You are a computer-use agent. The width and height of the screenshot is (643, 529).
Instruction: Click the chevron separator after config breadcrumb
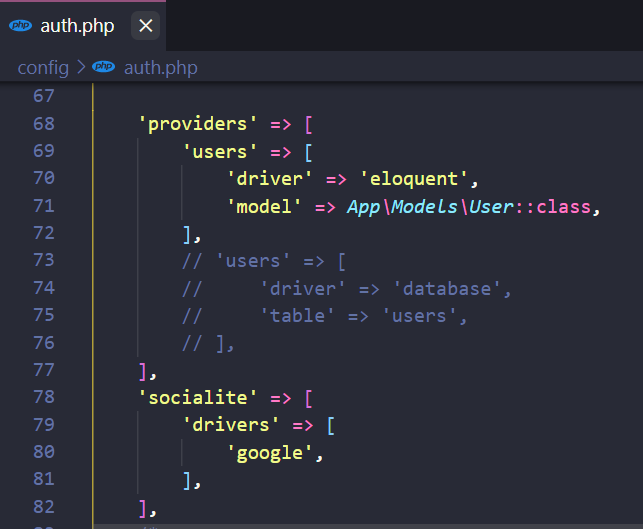(x=80, y=68)
